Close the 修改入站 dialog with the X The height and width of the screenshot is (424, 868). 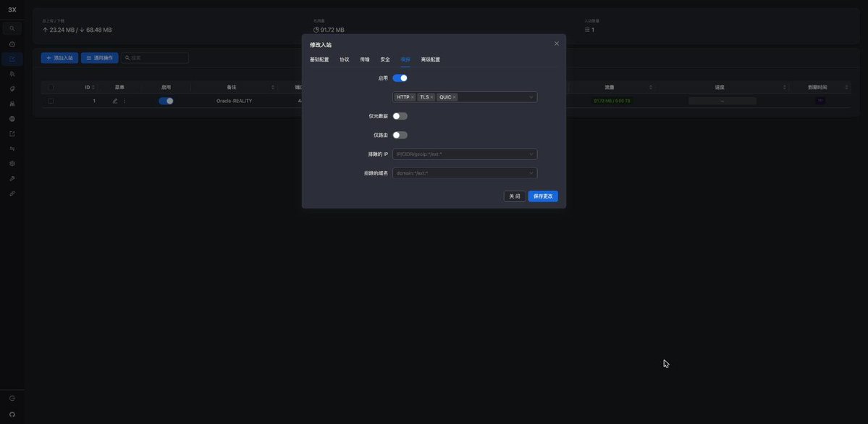[557, 43]
